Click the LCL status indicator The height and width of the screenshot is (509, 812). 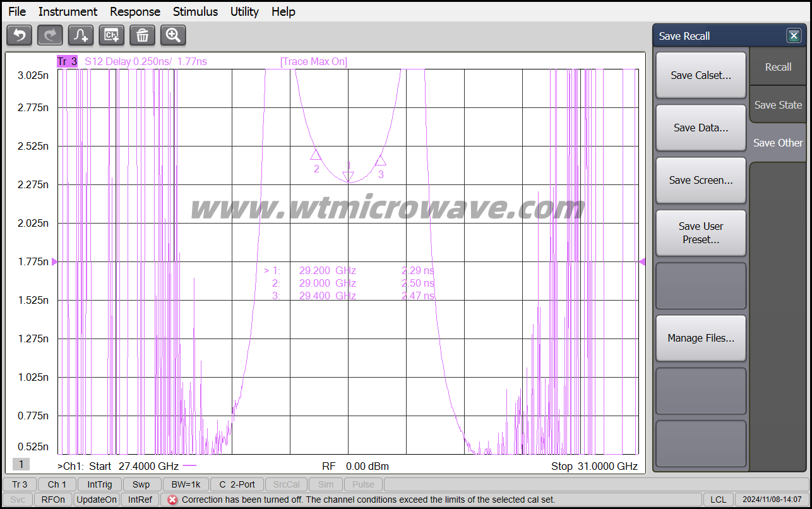pyautogui.click(x=718, y=500)
